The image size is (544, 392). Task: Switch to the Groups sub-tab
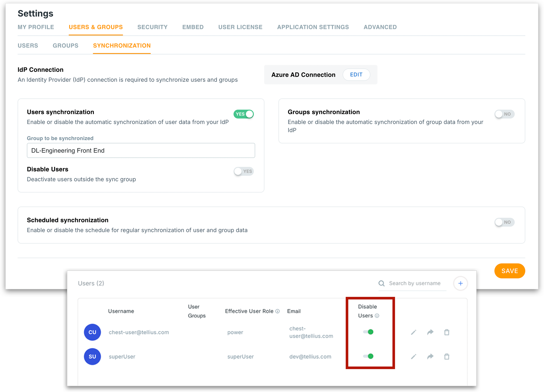click(65, 46)
